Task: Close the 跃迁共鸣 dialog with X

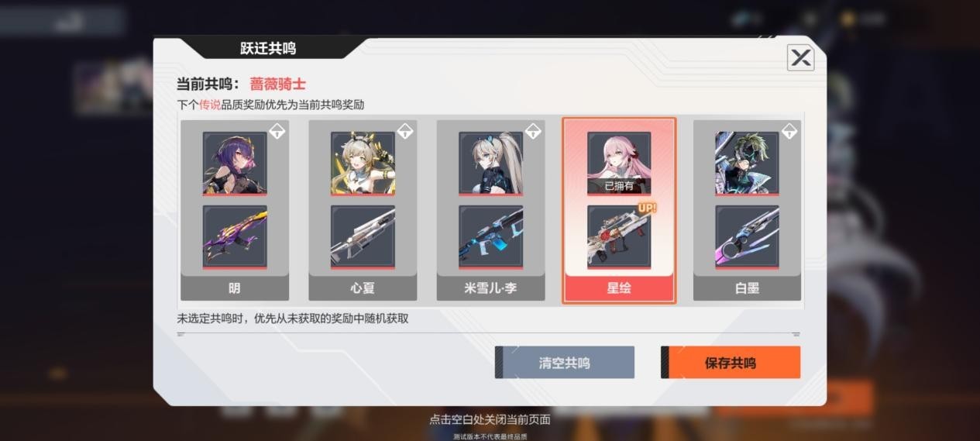Action: tap(800, 57)
